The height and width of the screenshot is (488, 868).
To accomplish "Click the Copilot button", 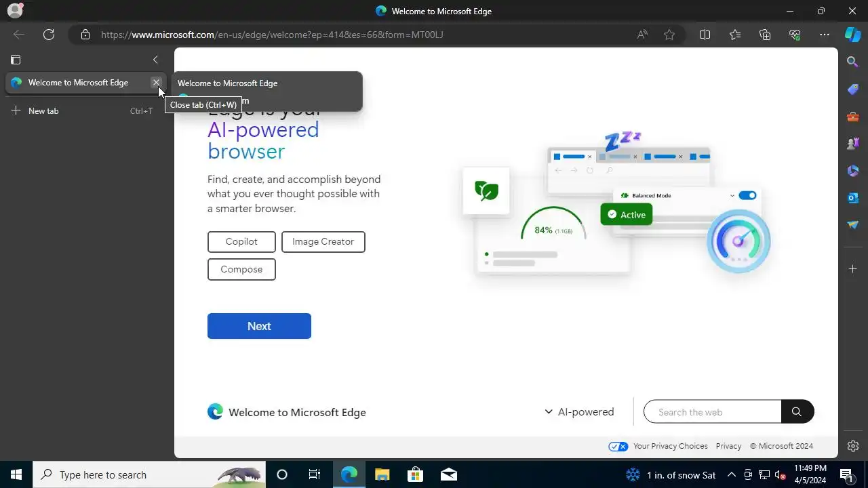I will pyautogui.click(x=241, y=241).
